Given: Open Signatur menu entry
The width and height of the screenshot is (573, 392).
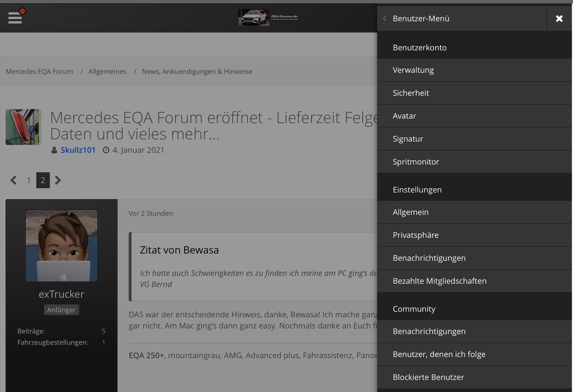Looking at the screenshot, I should [408, 139].
